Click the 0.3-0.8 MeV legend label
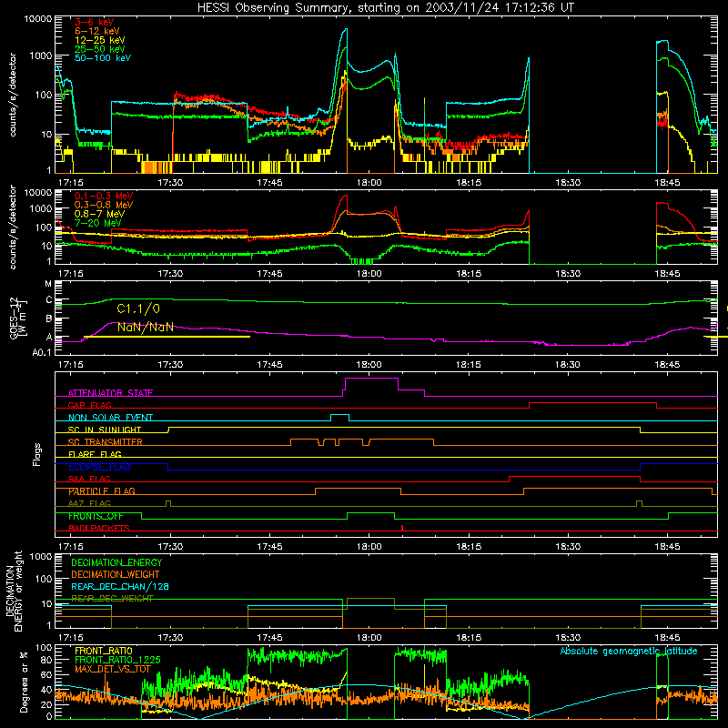This screenshot has height=728, width=728. point(104,205)
